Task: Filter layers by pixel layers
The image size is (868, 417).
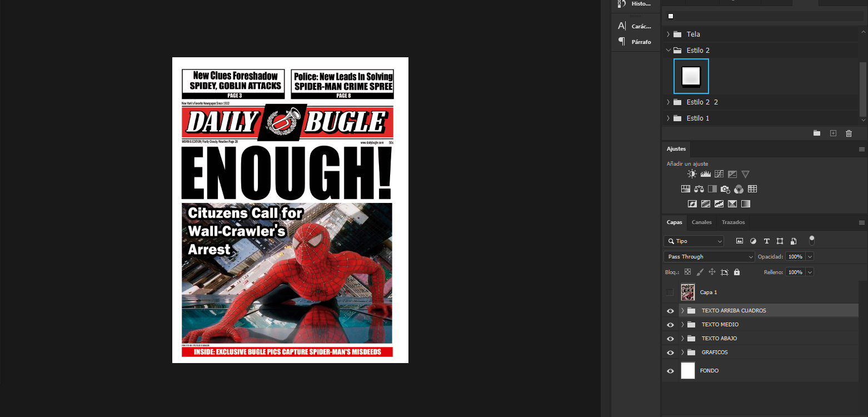Action: (740, 241)
